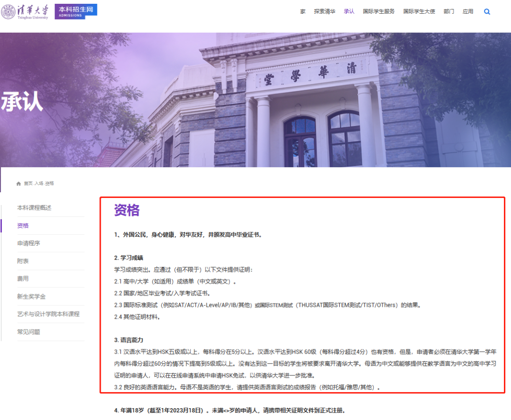This screenshot has width=511, height=420.
Task: Open the 申请程序 sidebar link
Action: [x=29, y=243]
